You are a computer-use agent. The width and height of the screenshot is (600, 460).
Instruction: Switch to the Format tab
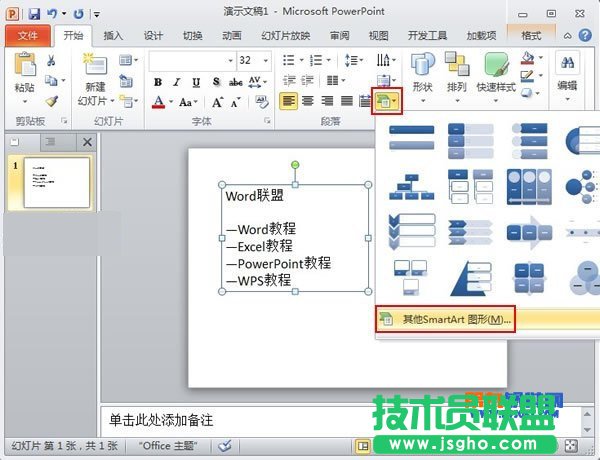(531, 36)
